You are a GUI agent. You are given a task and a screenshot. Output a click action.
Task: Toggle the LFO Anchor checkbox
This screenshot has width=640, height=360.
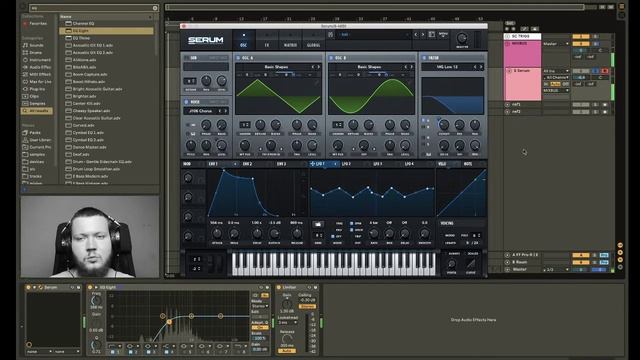(x=351, y=230)
